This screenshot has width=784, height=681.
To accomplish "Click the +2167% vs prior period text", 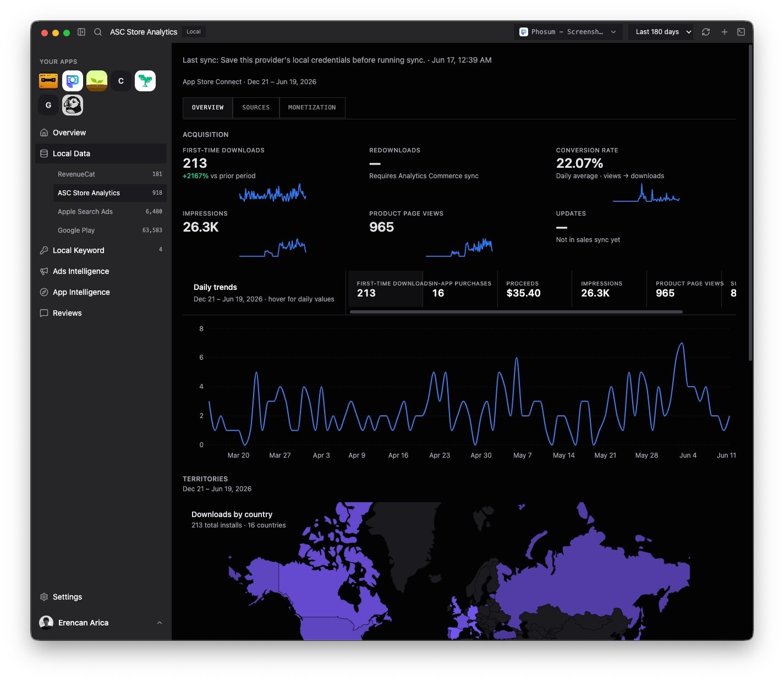I will click(219, 176).
